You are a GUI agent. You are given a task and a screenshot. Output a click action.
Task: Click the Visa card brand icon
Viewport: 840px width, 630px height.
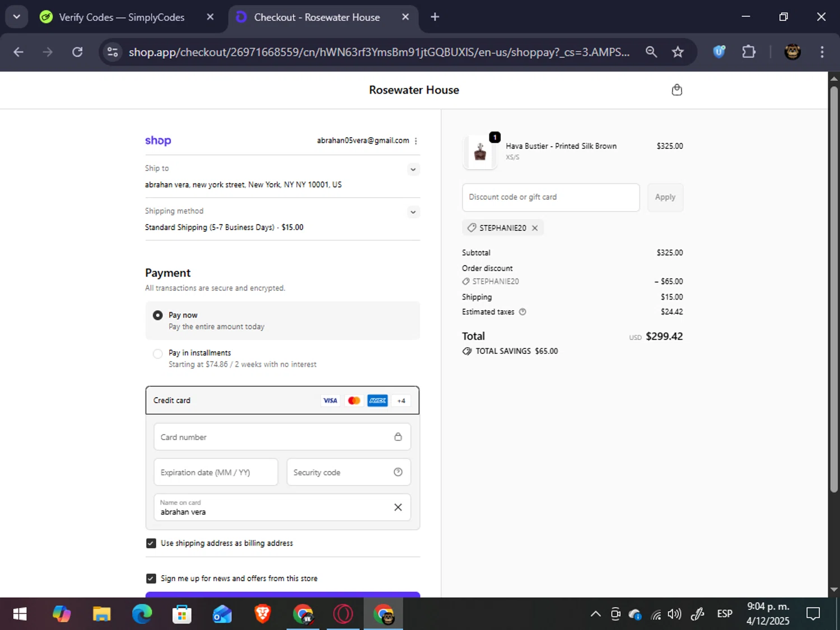pos(330,400)
